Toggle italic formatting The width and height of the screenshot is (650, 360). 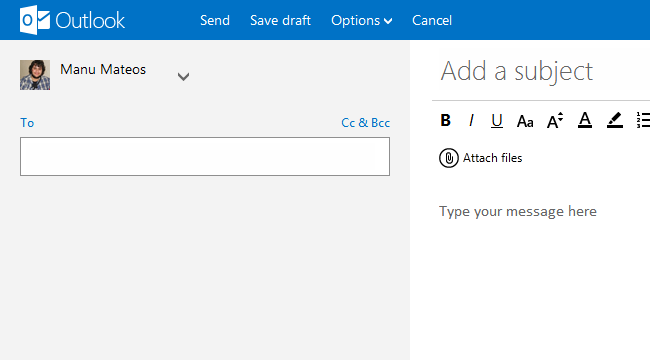[x=471, y=120]
